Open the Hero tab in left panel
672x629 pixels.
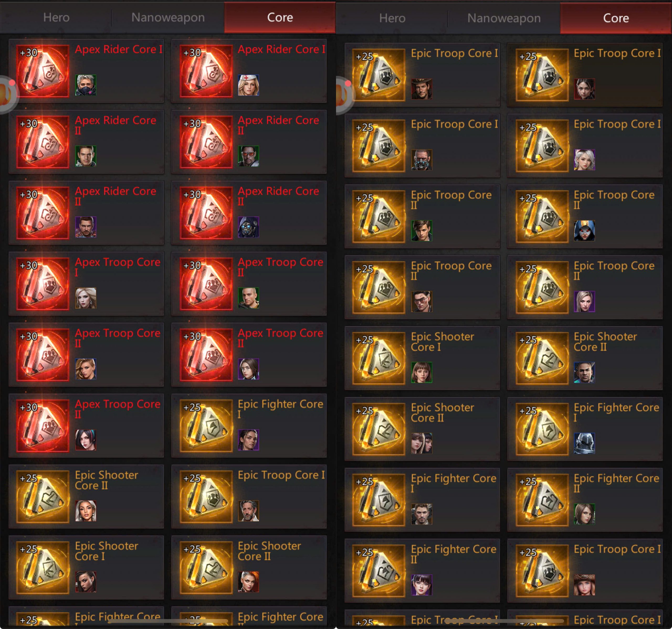click(x=56, y=17)
